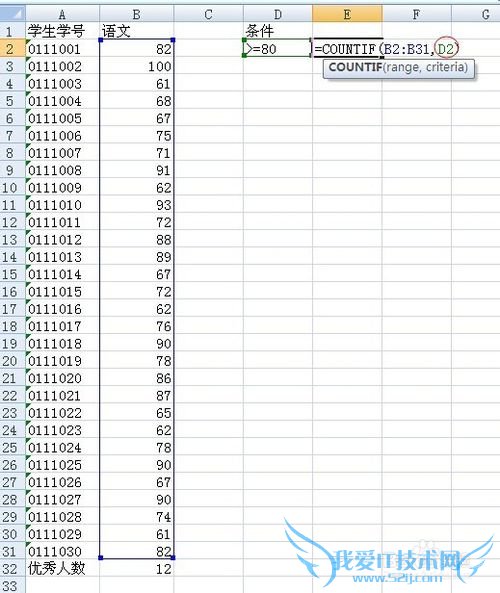Select column B header
This screenshot has height=593, width=500.
(137, 14)
